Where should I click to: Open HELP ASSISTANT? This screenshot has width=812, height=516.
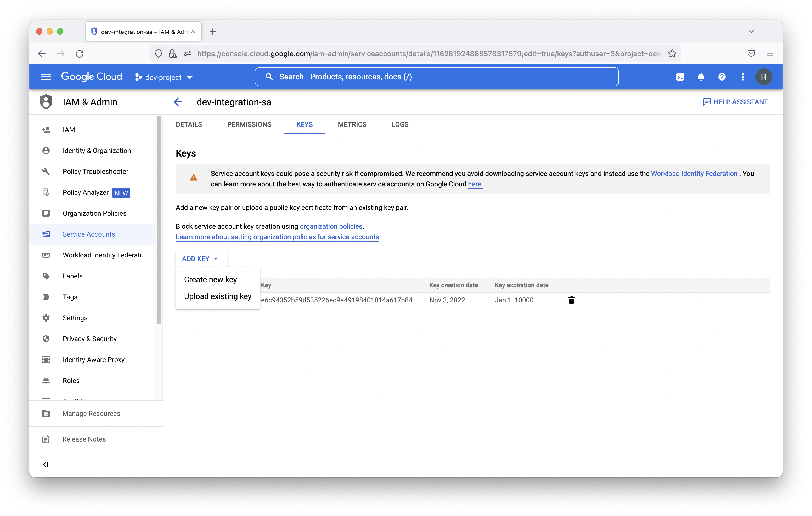(735, 102)
